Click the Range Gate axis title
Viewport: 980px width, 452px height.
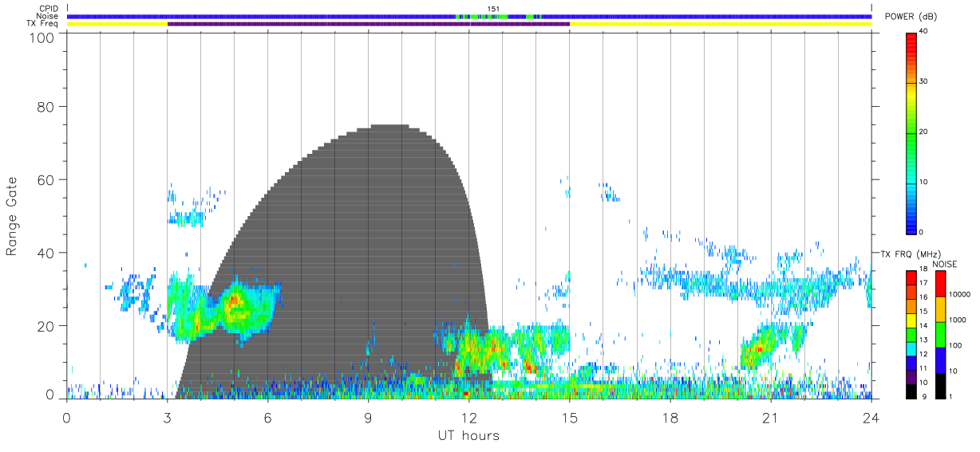[12, 216]
